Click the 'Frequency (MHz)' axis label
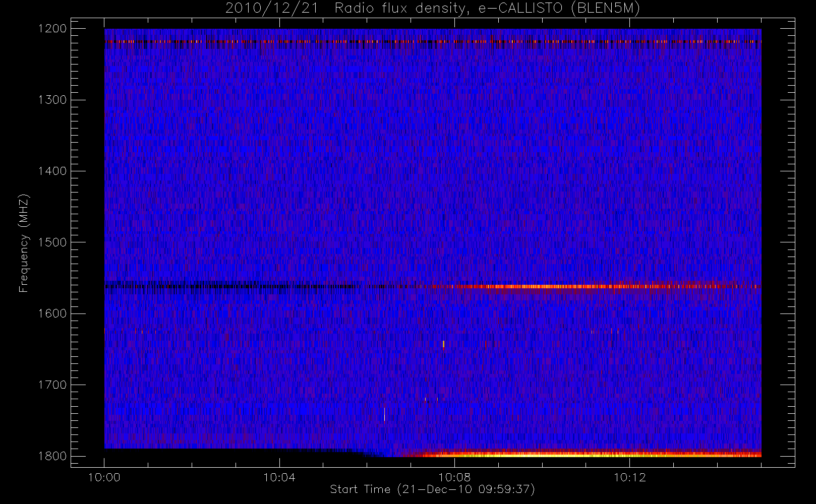This screenshot has width=816, height=504. coord(24,243)
